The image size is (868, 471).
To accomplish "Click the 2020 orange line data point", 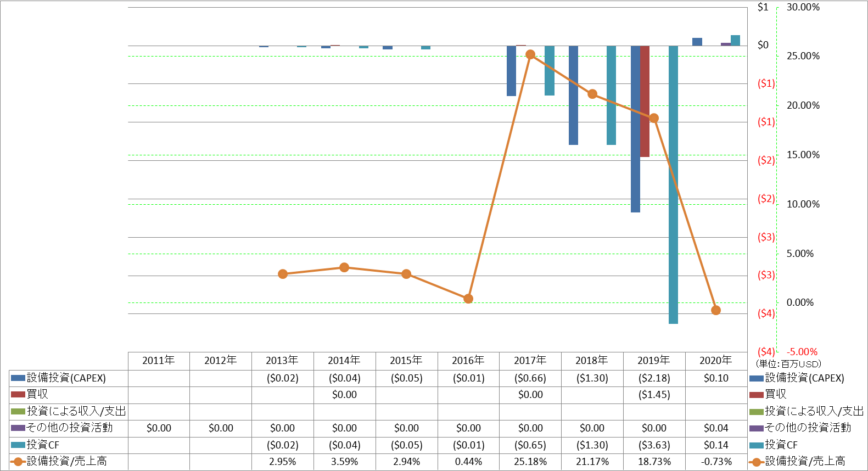I will tap(716, 310).
